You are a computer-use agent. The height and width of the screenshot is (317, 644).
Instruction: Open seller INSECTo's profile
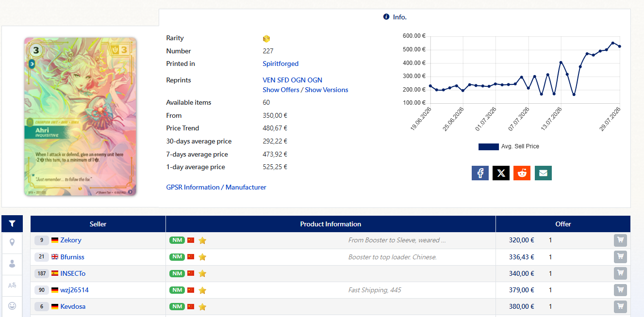tap(73, 273)
